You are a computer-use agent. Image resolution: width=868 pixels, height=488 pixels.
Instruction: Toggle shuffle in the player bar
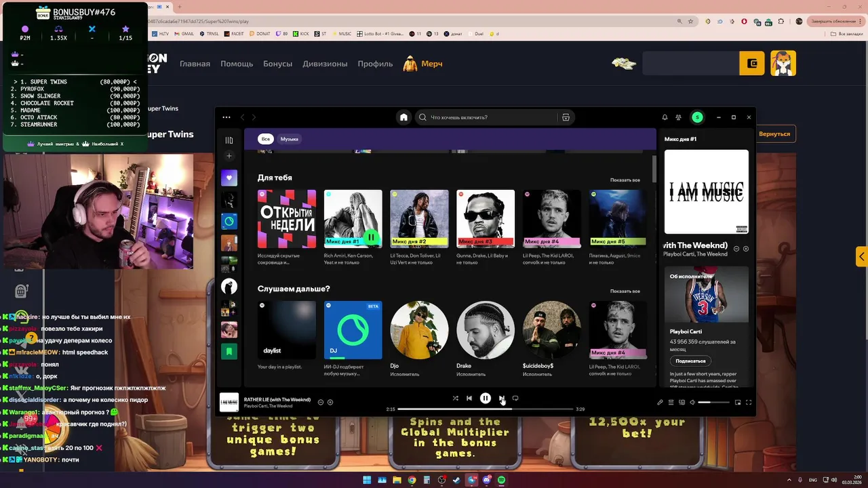tap(455, 399)
